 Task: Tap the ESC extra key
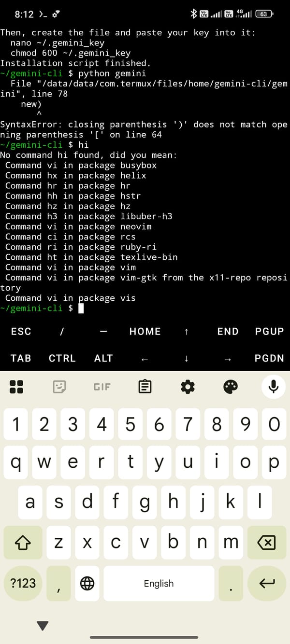coord(21,332)
